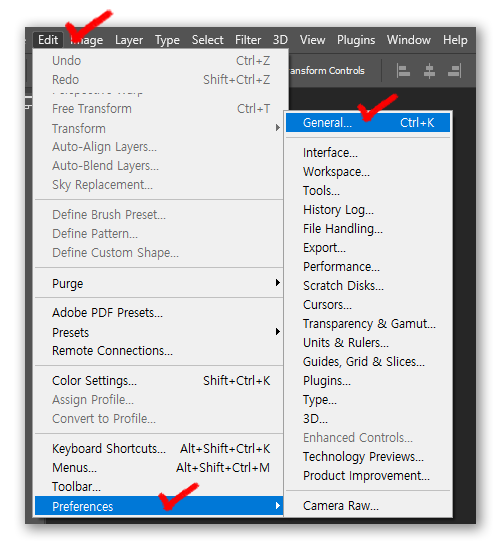Open the Select menu
Viewport: 501px width, 551px height.
coord(207,40)
